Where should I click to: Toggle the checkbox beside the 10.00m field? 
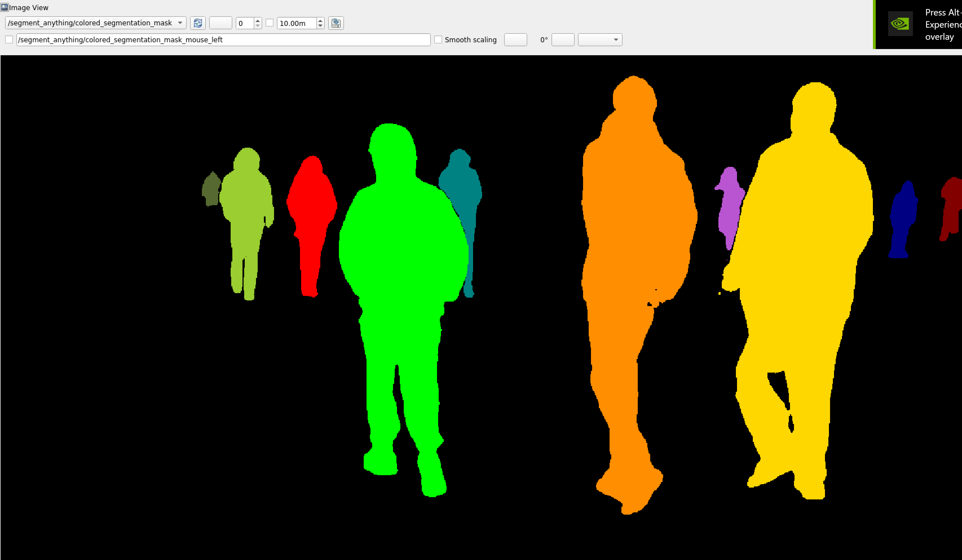tap(270, 23)
